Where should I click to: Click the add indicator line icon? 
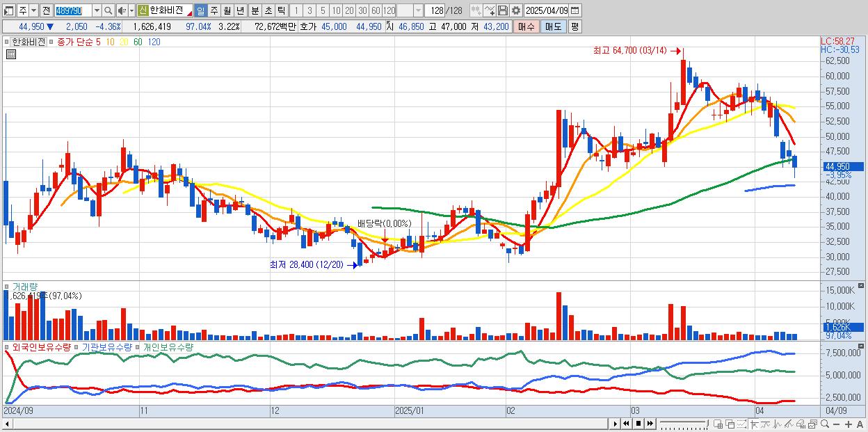pyautogui.click(x=490, y=10)
